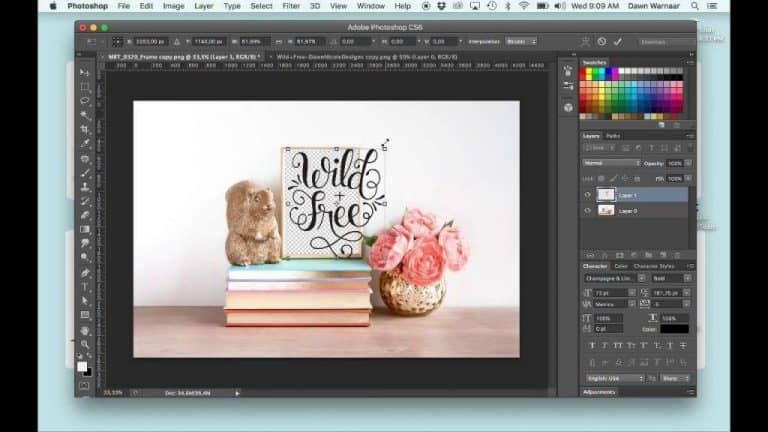768x432 pixels.
Task: Create a new group folder icon
Action: (648, 256)
